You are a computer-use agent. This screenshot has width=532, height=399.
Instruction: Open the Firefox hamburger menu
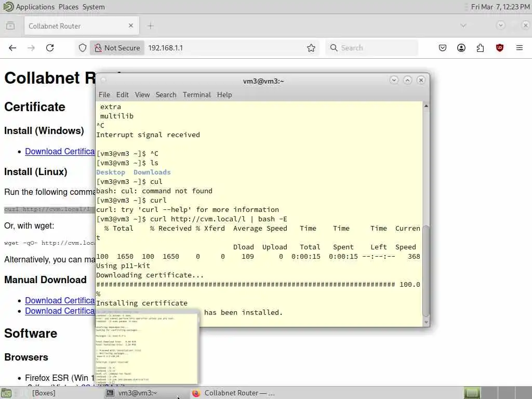[519, 48]
